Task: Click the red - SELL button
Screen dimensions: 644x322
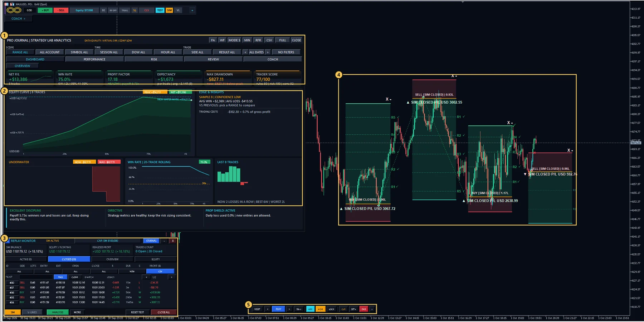Action: 61,10
